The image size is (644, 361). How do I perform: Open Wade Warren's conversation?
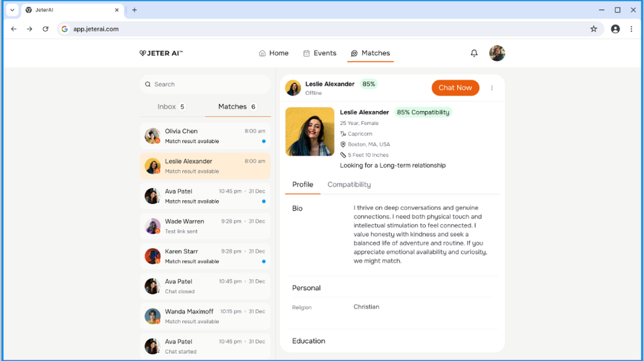(205, 226)
